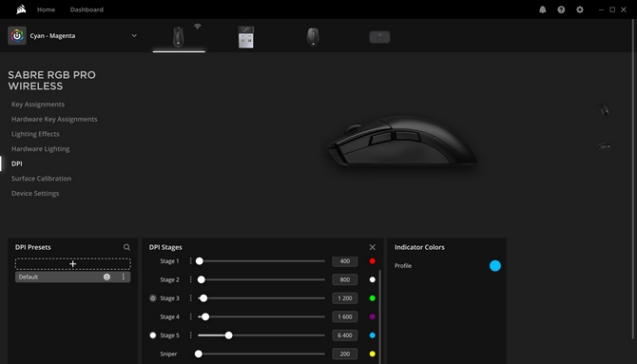Image resolution: width=637 pixels, height=364 pixels.
Task: Open Stage 1 options dots
Action: pos(190,261)
